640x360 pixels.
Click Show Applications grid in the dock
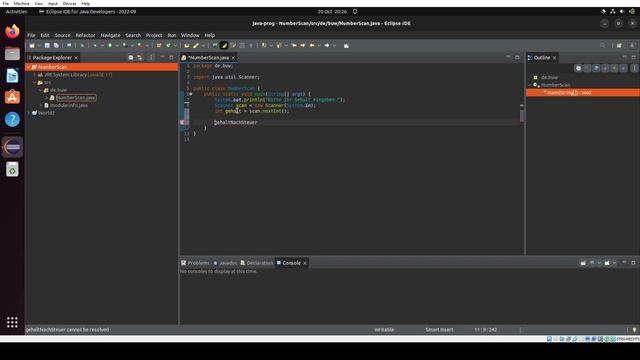pos(12,322)
